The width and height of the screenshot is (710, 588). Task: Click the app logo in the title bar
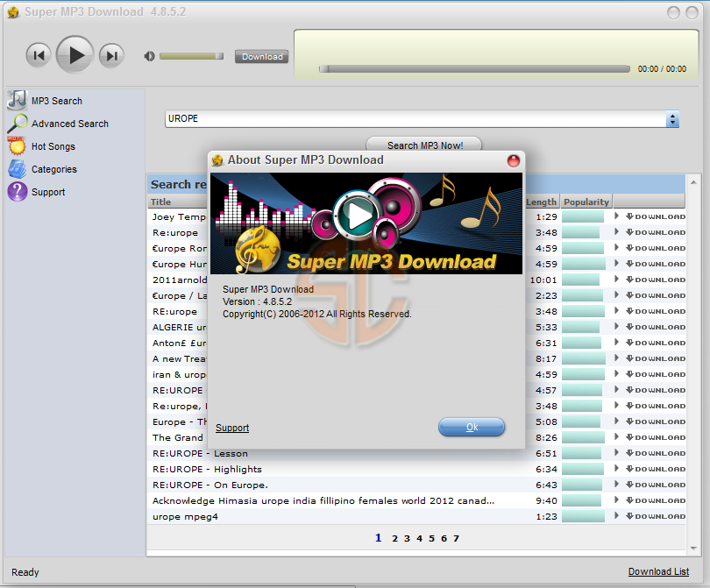(x=13, y=11)
